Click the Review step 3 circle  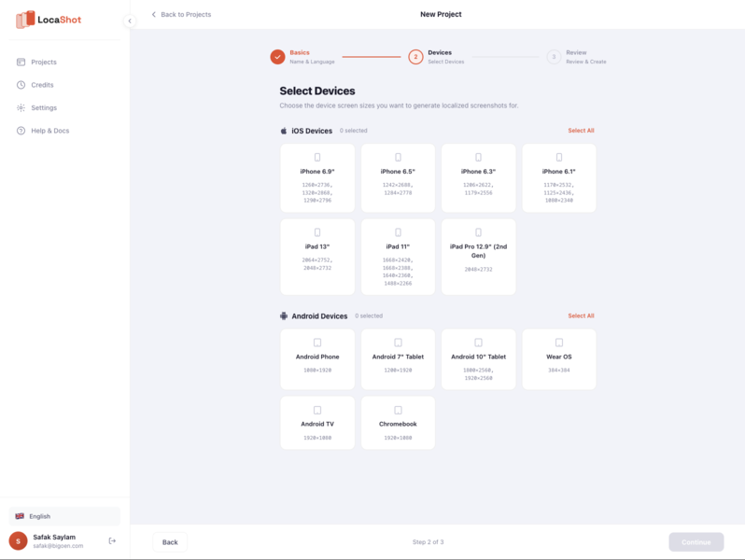click(x=554, y=57)
